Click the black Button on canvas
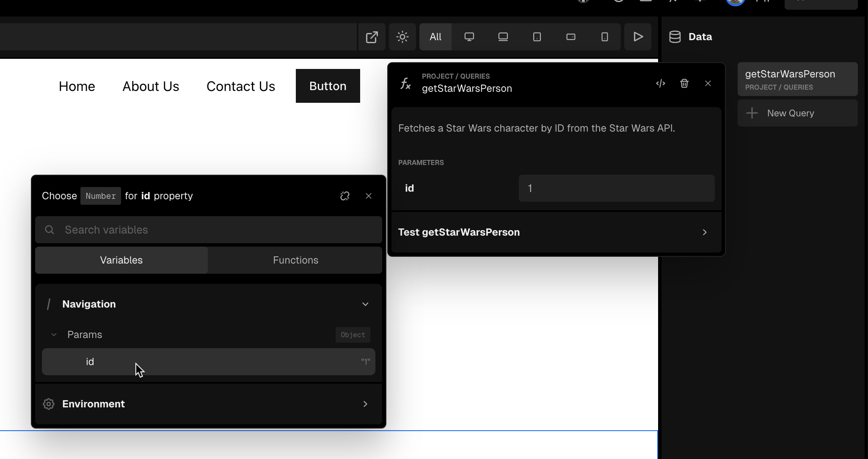Viewport: 868px width, 459px height. pyautogui.click(x=328, y=86)
